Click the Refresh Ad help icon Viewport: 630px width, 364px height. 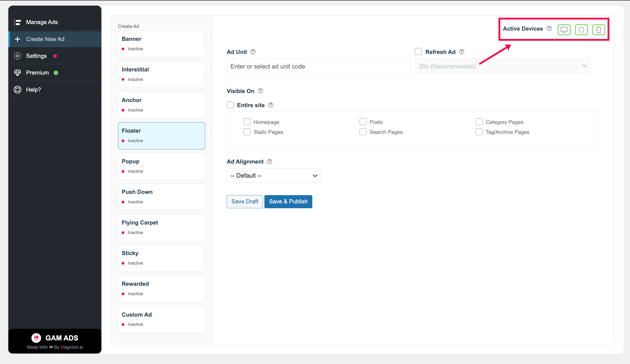pyautogui.click(x=461, y=52)
